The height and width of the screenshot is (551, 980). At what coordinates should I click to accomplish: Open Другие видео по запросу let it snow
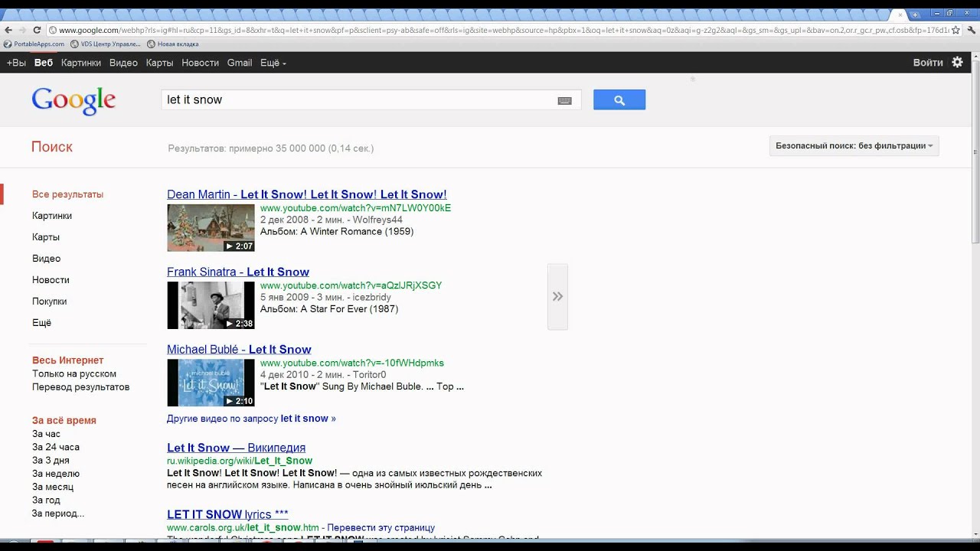pyautogui.click(x=251, y=419)
